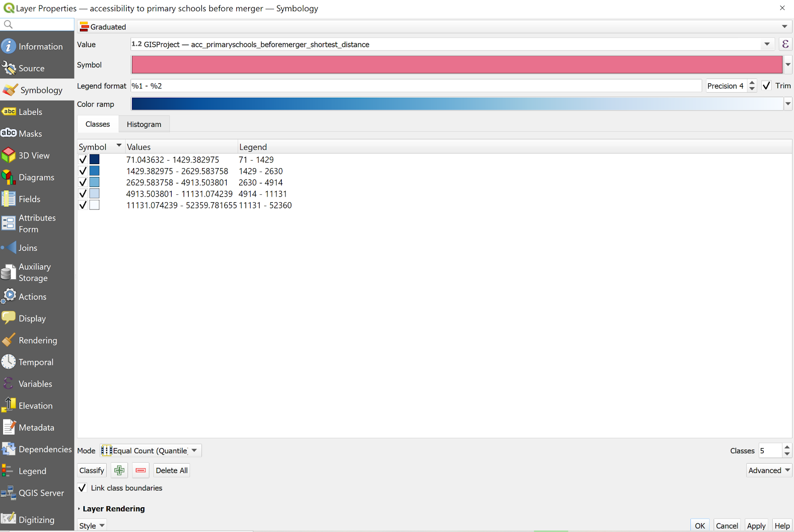Click the blue color ramp bar
The height and width of the screenshot is (532, 794).
(x=457, y=104)
